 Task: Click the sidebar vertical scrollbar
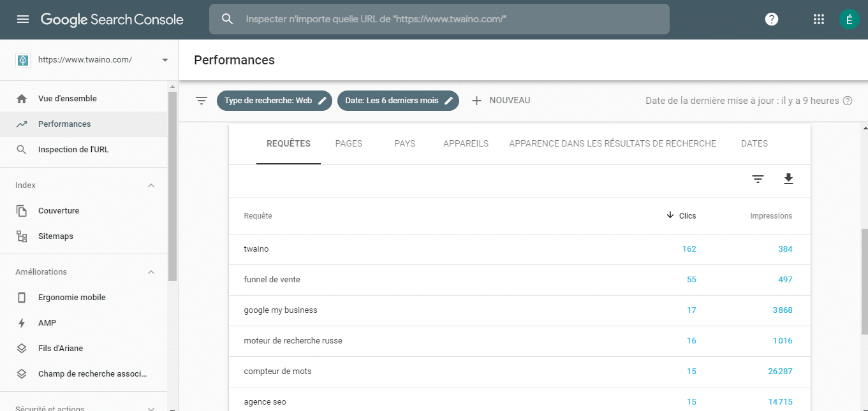point(172,186)
